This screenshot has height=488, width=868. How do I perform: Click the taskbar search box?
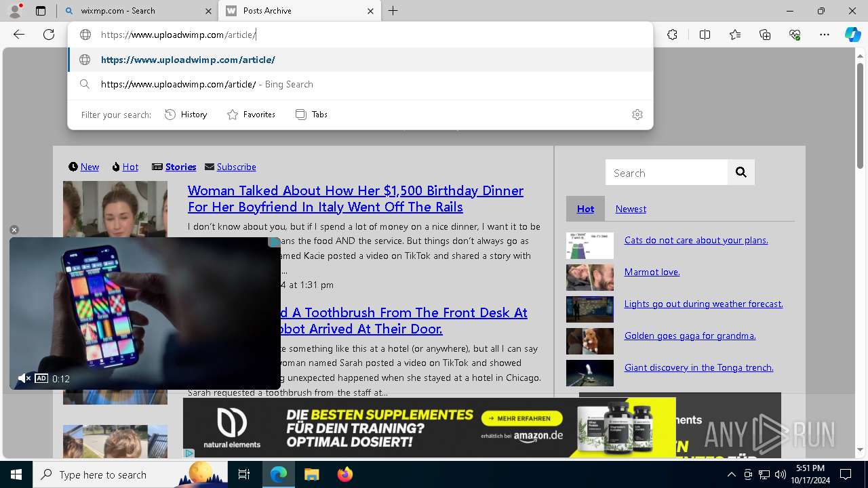pyautogui.click(x=130, y=474)
